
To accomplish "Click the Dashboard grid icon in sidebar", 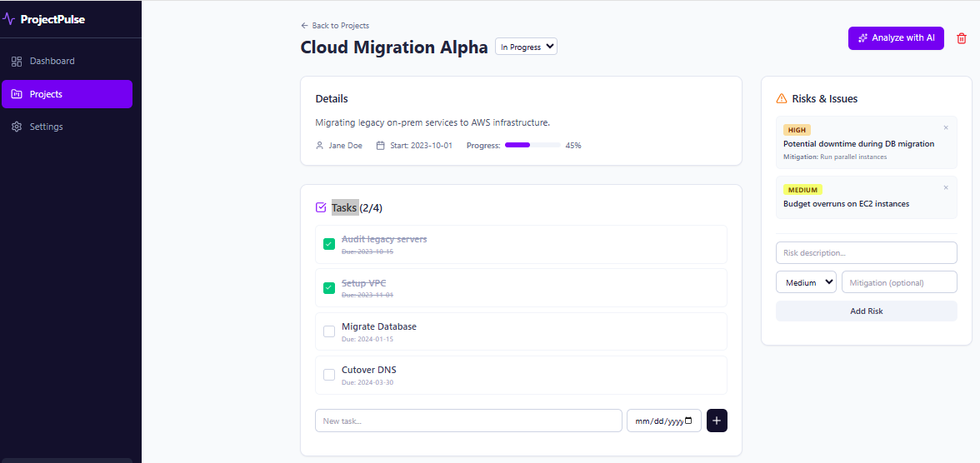I will click(17, 62).
